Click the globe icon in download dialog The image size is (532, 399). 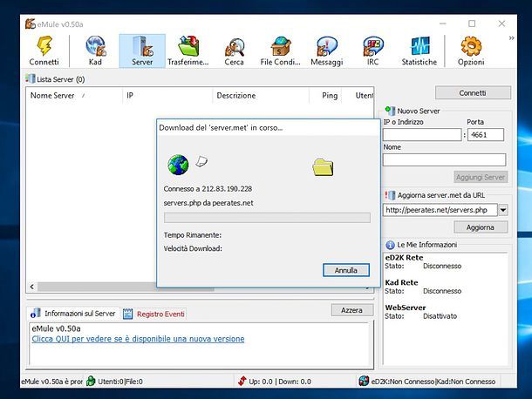click(178, 165)
